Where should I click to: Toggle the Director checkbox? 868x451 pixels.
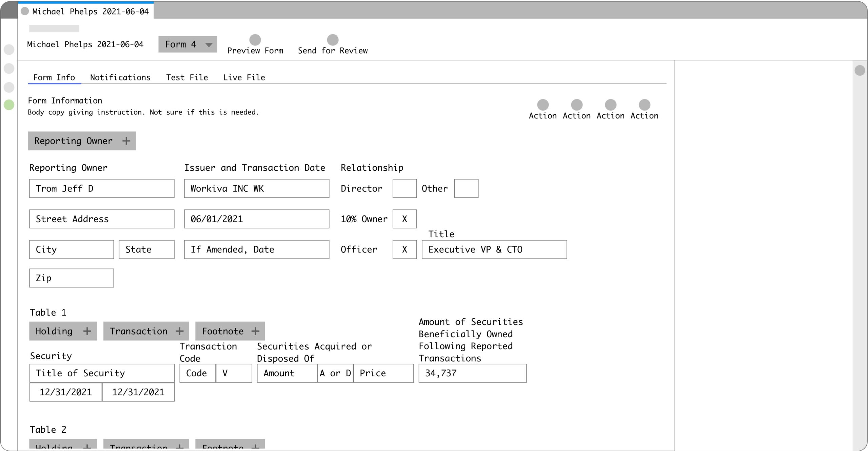pos(405,188)
